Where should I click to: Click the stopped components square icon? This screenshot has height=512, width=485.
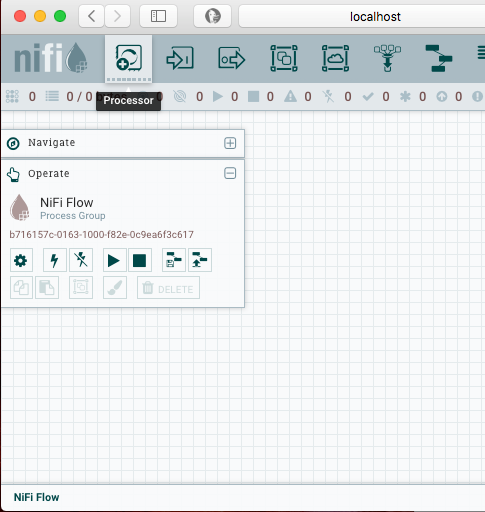tap(254, 97)
